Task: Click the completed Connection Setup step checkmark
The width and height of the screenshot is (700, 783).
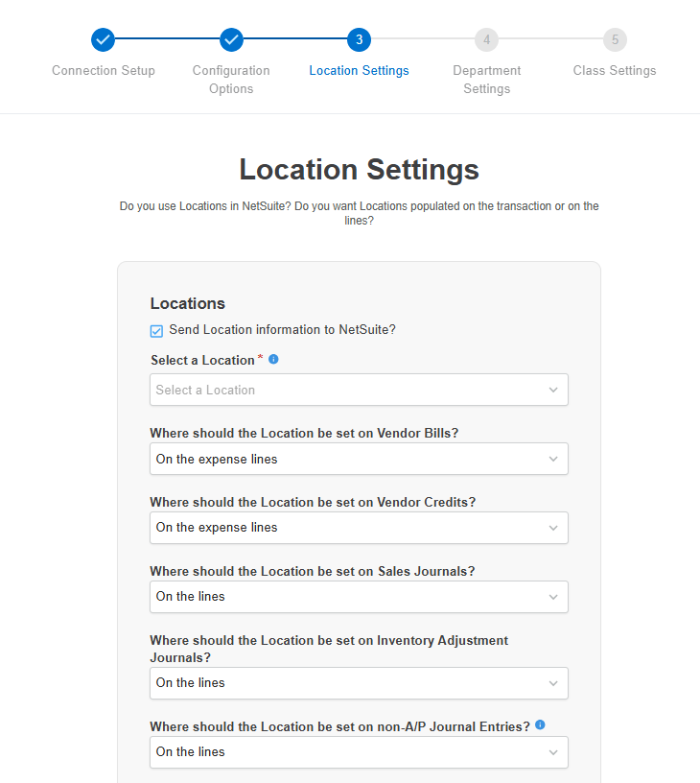Action: [x=104, y=40]
